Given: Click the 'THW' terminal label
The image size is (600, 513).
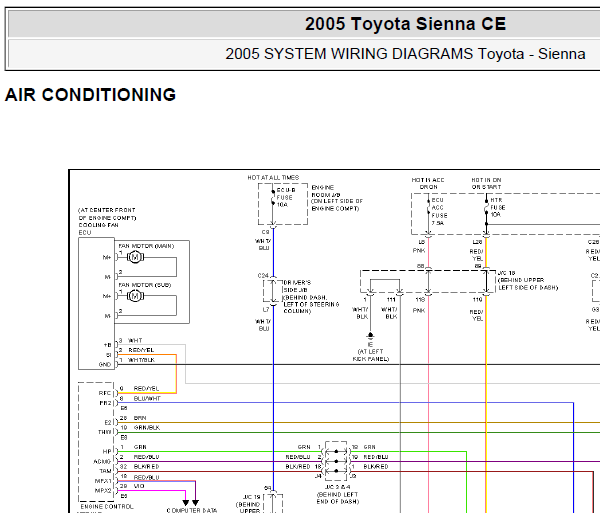Looking at the screenshot, I should pyautogui.click(x=104, y=432).
